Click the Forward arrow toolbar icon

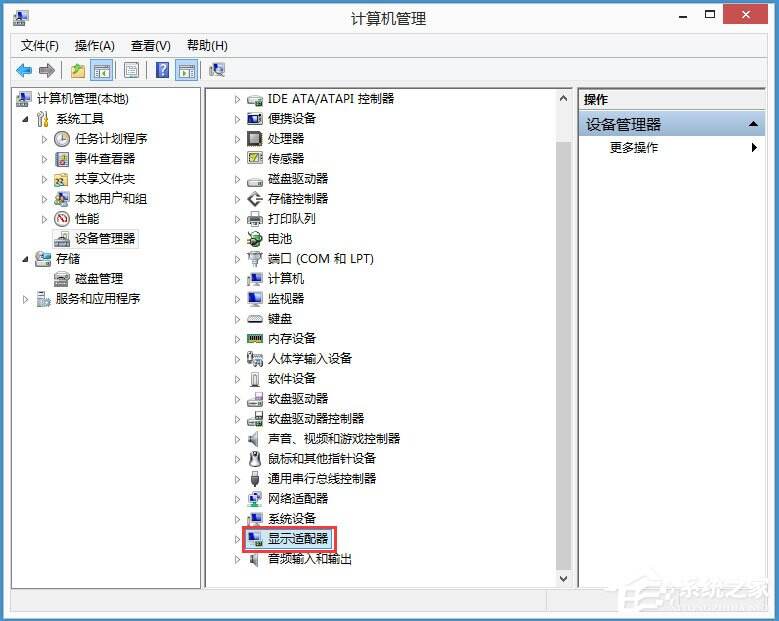(x=47, y=71)
